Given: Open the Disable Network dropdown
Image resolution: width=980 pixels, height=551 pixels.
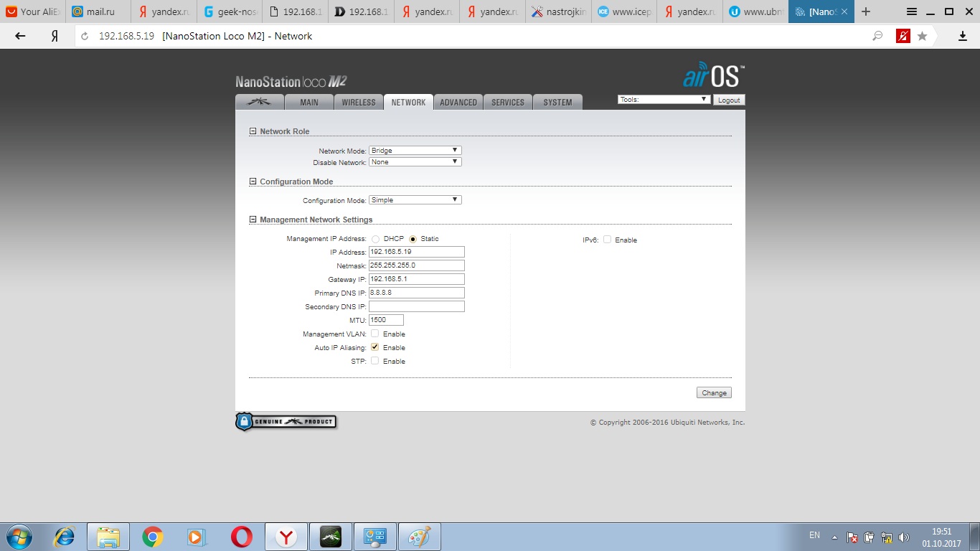Looking at the screenshot, I should tap(415, 162).
